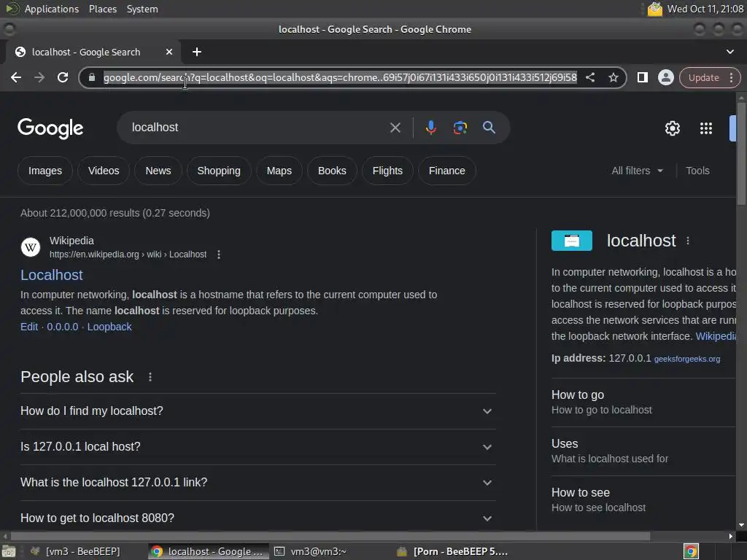Switch to Videos results
The image size is (747, 560).
click(x=104, y=171)
